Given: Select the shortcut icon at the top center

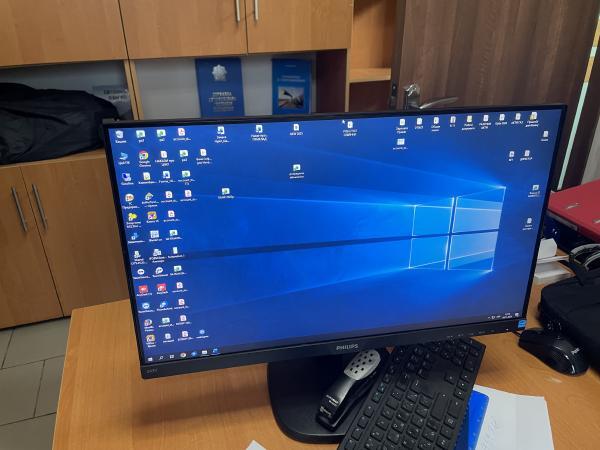Looking at the screenshot, I should [349, 127].
